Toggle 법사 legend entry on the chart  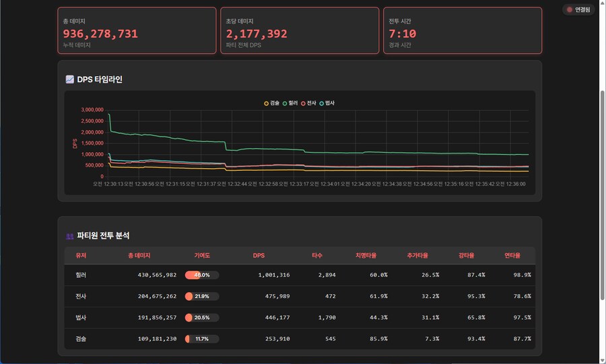pyautogui.click(x=327, y=103)
